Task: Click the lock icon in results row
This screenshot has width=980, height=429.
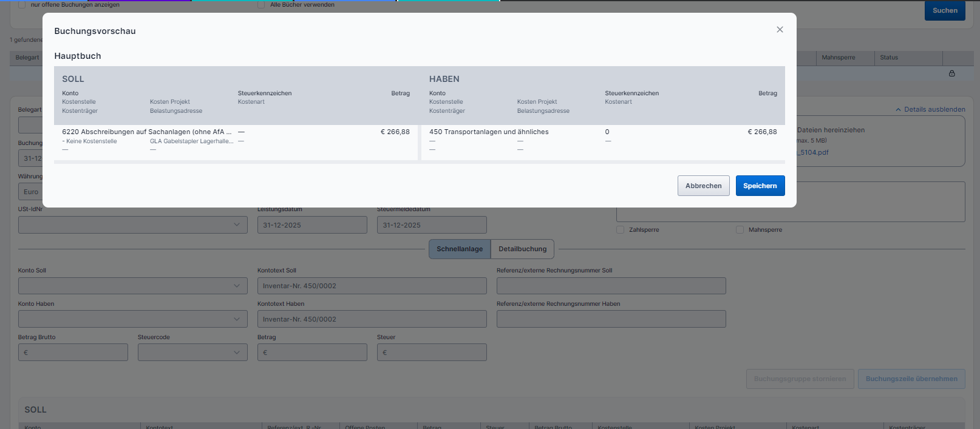Action: click(x=951, y=73)
